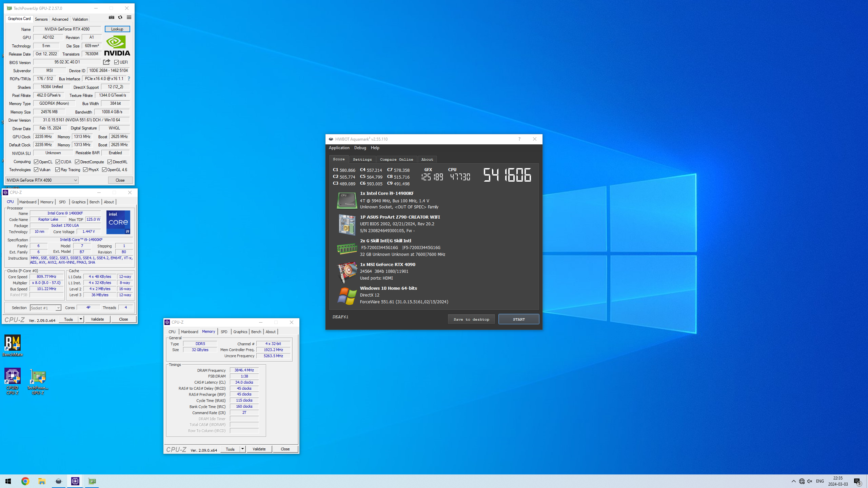This screenshot has width=868, height=488.
Task: Click the NVIDIA logo in GPU-Z
Action: coord(117,46)
